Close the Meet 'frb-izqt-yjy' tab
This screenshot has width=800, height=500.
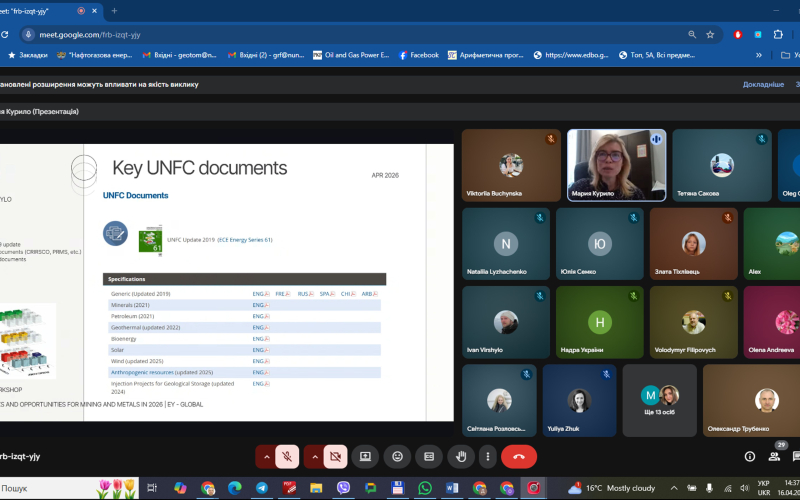[94, 11]
